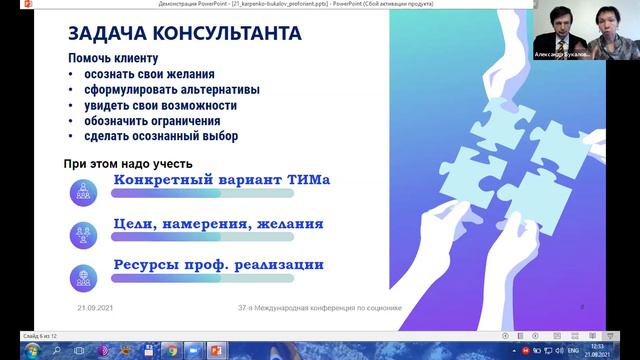640x360 pixels.
Task: Click bullet "увидеть свои возможности"
Action: coord(160,105)
